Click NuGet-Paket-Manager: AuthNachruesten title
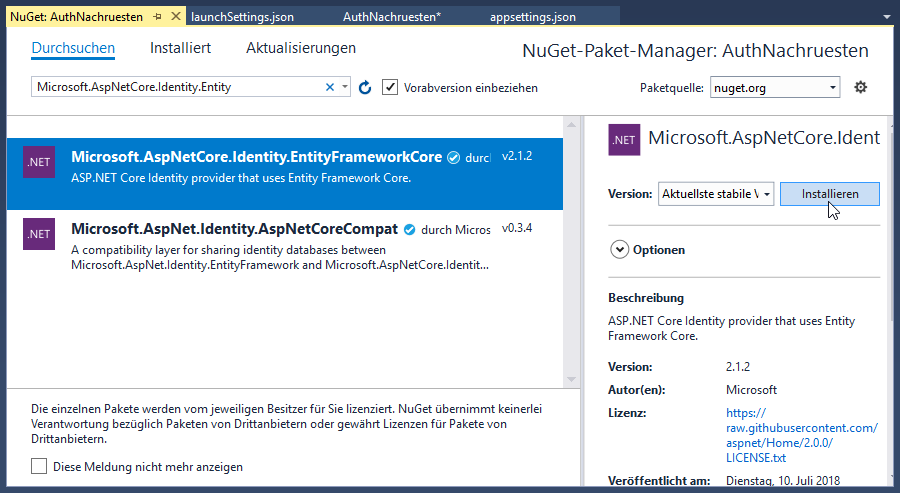Screen dimensions: 900x493 click(695, 51)
